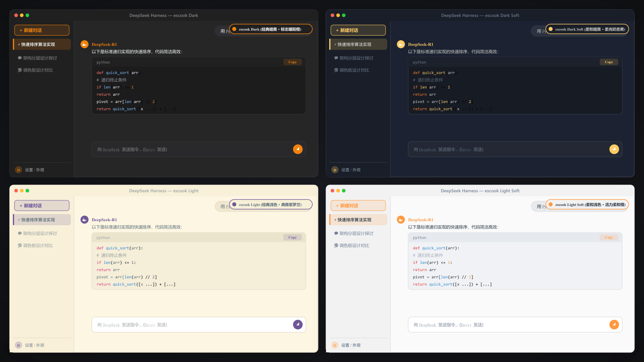Click DeepSeek-R1 whale avatar in escook Dark Soft window
Screen dimensions: 644x362
point(401,44)
